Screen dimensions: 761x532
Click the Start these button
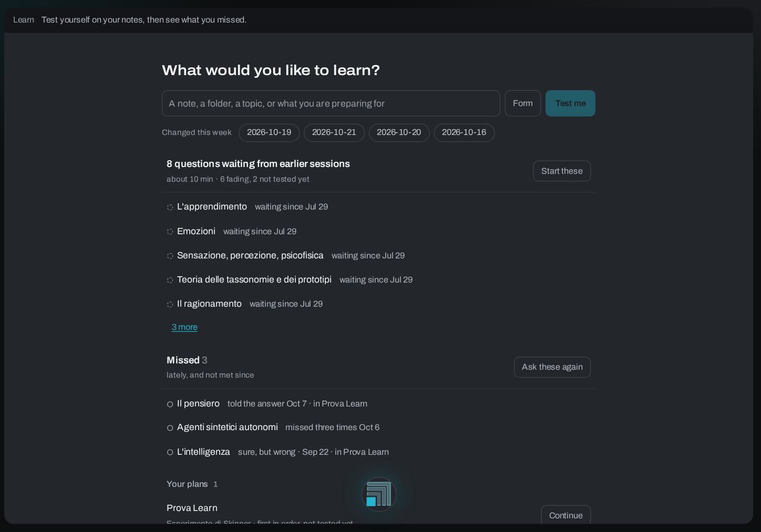click(x=562, y=171)
